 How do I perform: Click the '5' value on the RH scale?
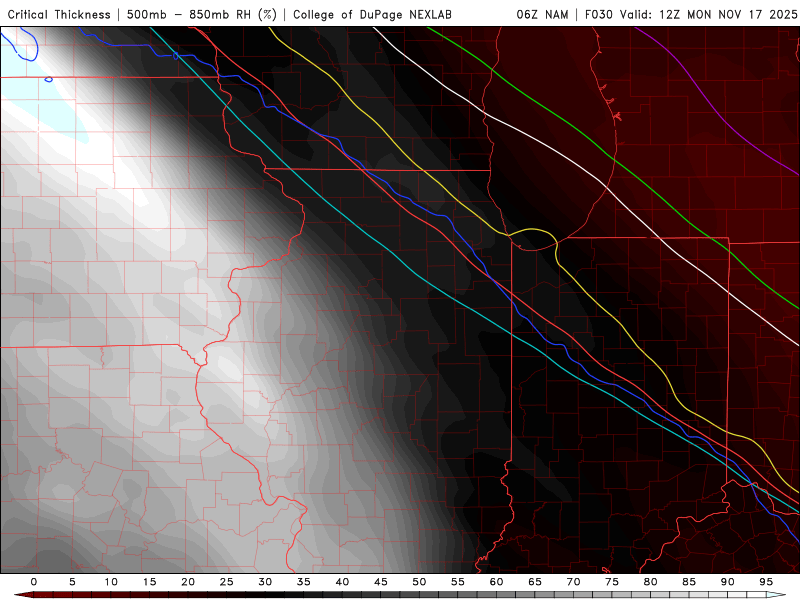click(72, 582)
